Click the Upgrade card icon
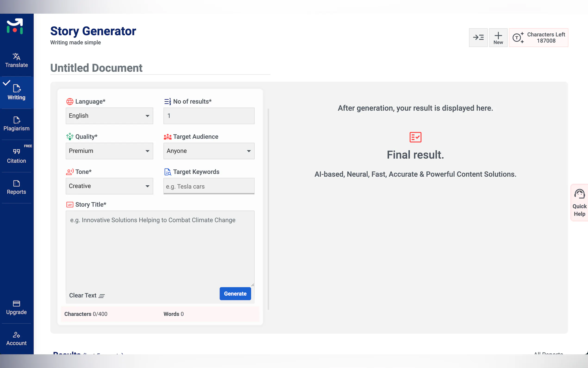The image size is (588, 368). point(16,304)
